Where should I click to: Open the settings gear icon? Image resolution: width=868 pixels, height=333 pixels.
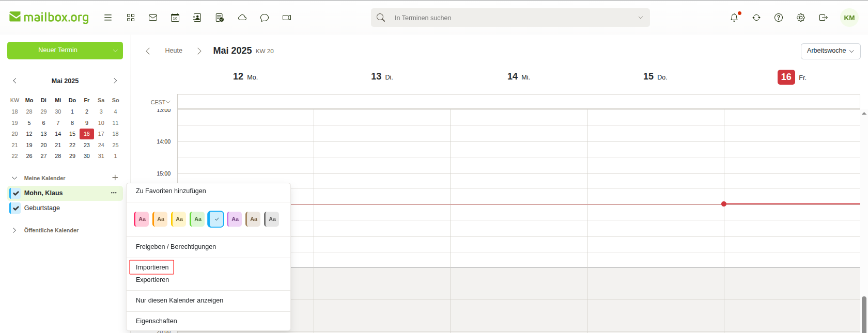point(801,18)
